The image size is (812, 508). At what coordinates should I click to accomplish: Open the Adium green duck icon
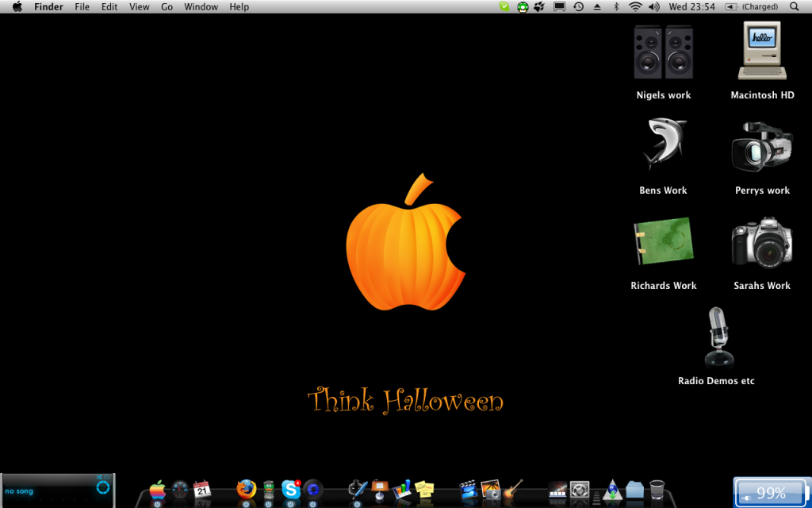[x=268, y=489]
